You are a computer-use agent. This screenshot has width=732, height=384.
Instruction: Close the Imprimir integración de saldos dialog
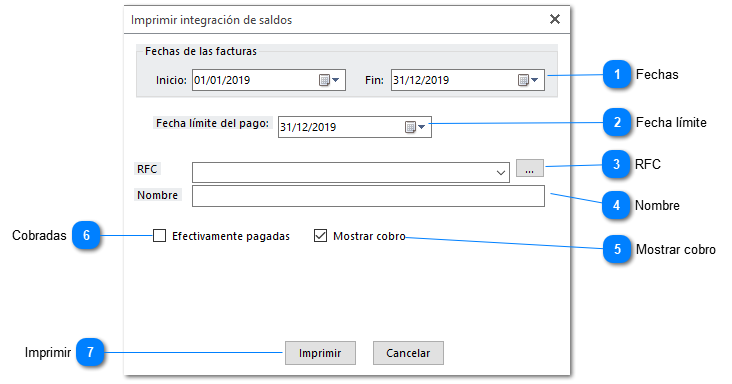[x=555, y=19]
